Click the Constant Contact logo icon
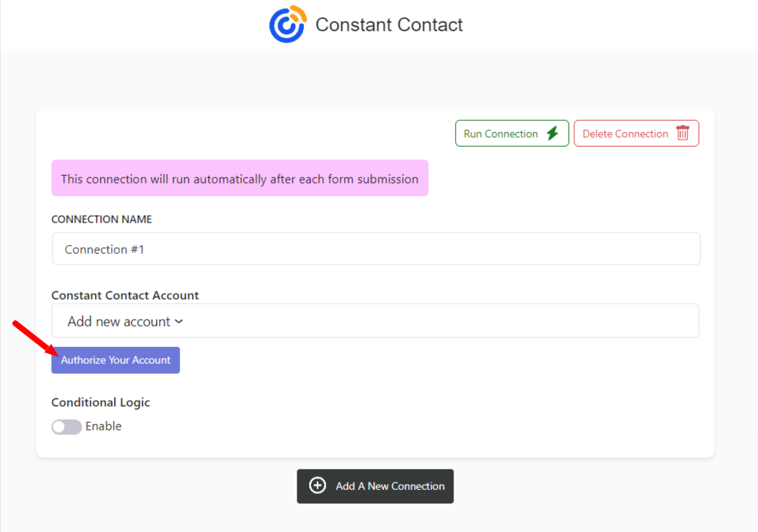The height and width of the screenshot is (532, 758). (x=288, y=24)
